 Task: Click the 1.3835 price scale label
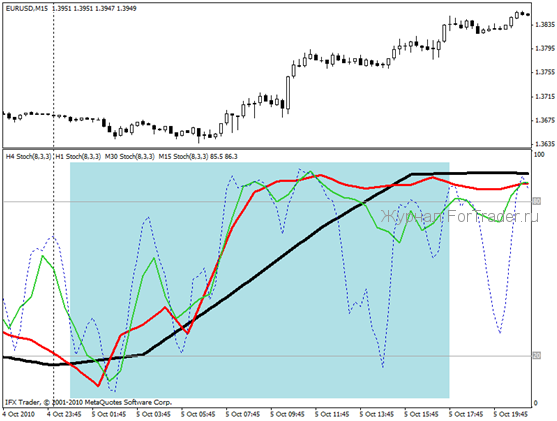(x=545, y=25)
